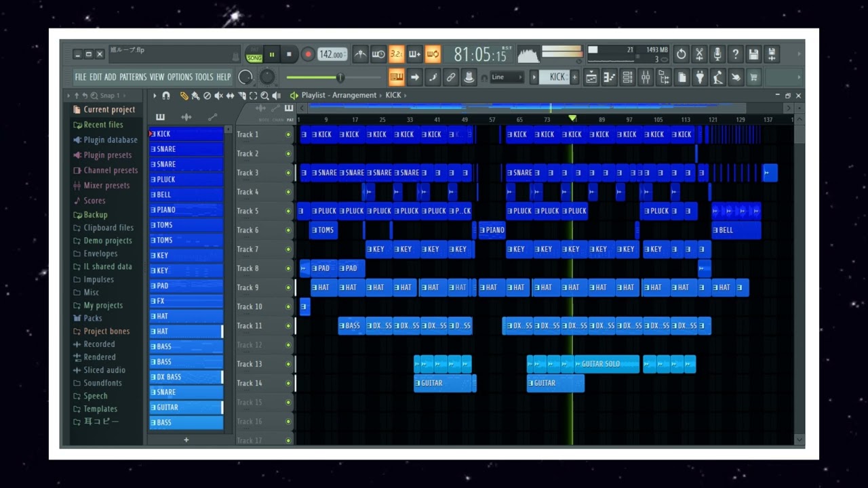This screenshot has height=488, width=868.
Task: Mute Track 9 using its green dot
Action: click(x=288, y=287)
